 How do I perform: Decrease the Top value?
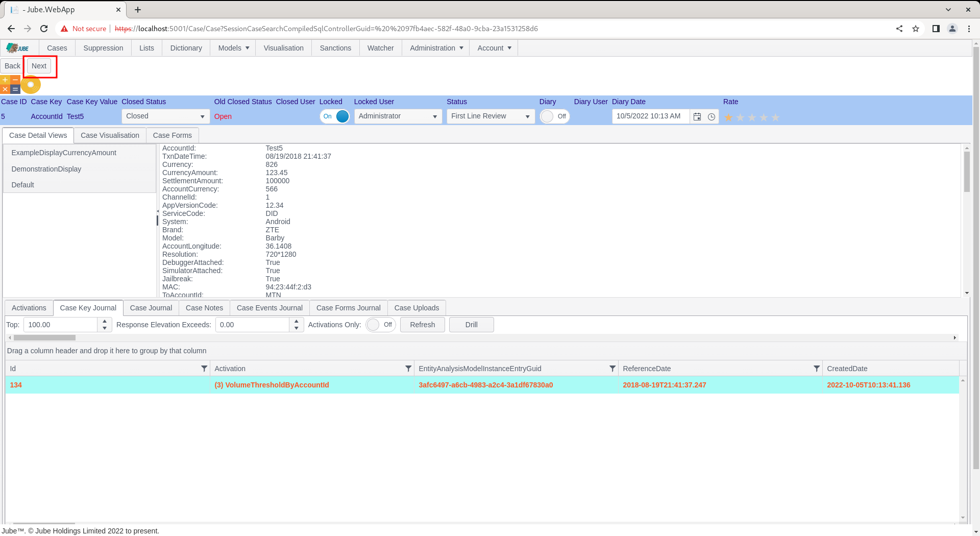click(x=105, y=328)
